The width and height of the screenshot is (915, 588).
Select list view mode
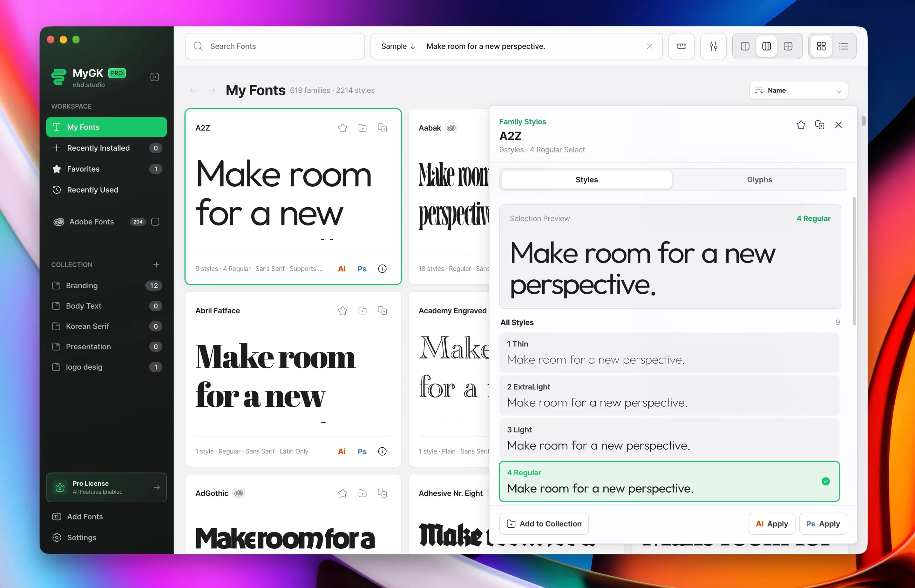click(x=843, y=46)
